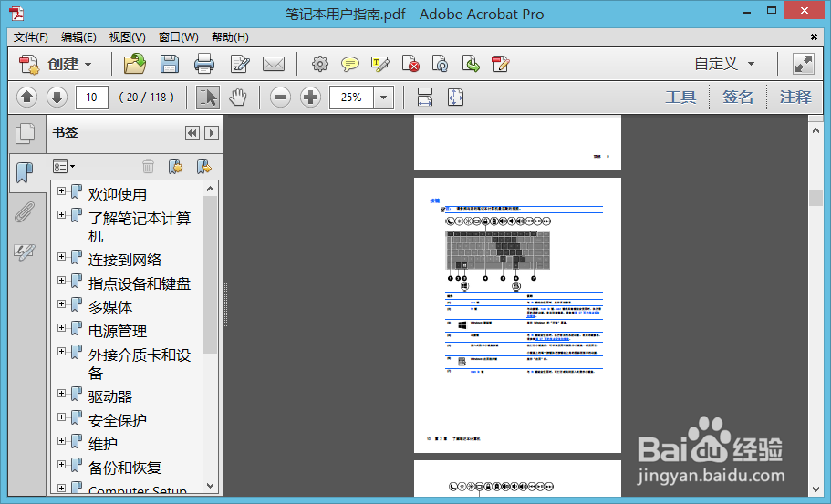This screenshot has height=504, width=831.
Task: Expand the 欢迎使用 bookmark
Action: click(61, 191)
